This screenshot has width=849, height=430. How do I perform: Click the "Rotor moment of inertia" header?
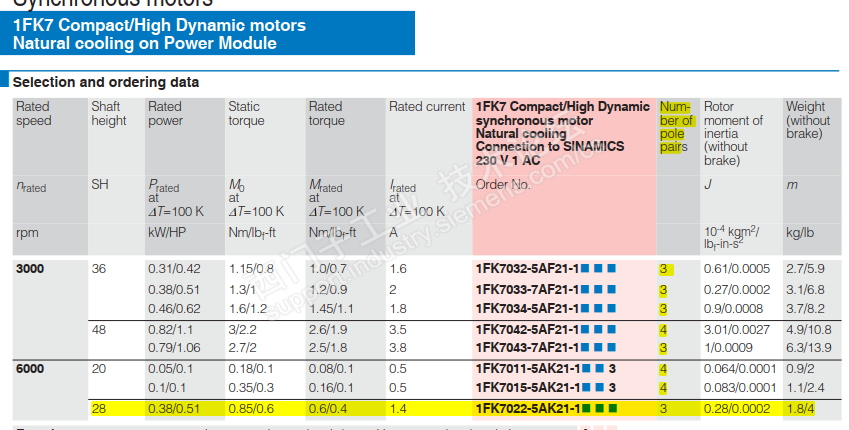coord(733,133)
